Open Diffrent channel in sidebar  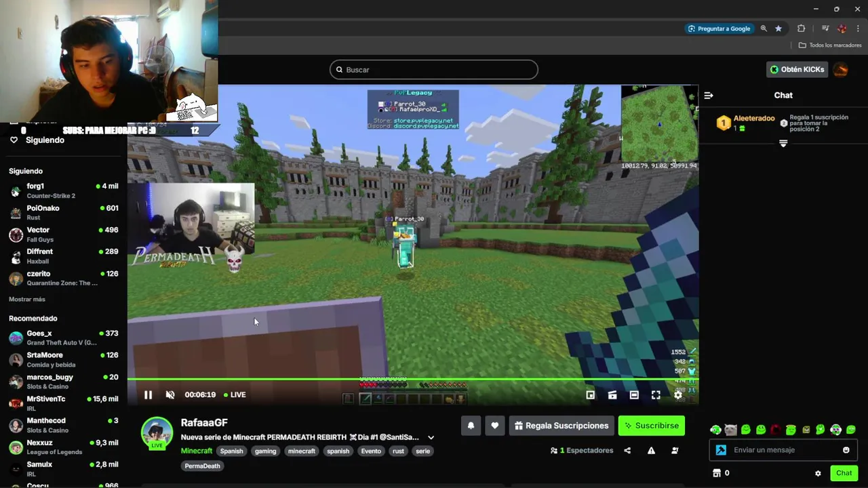64,256
